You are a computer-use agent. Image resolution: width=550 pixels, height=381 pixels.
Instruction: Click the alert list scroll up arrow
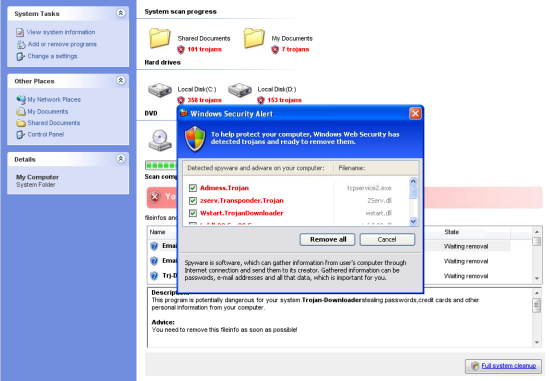413,181
